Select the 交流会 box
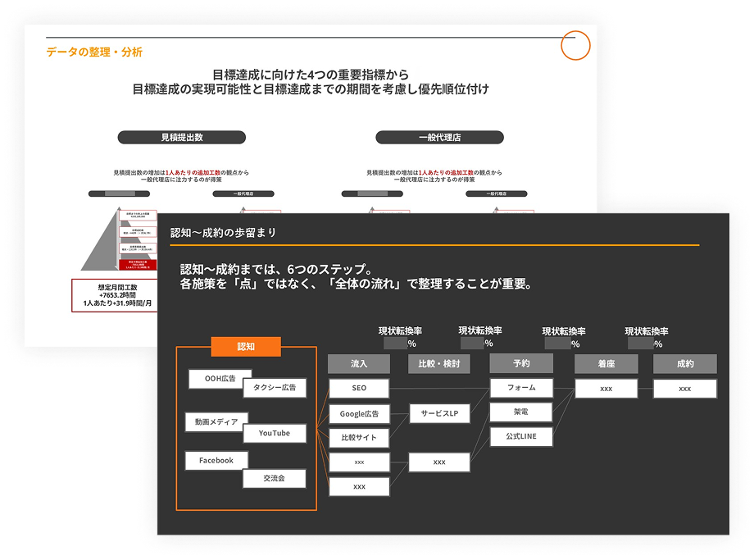 coord(274,478)
